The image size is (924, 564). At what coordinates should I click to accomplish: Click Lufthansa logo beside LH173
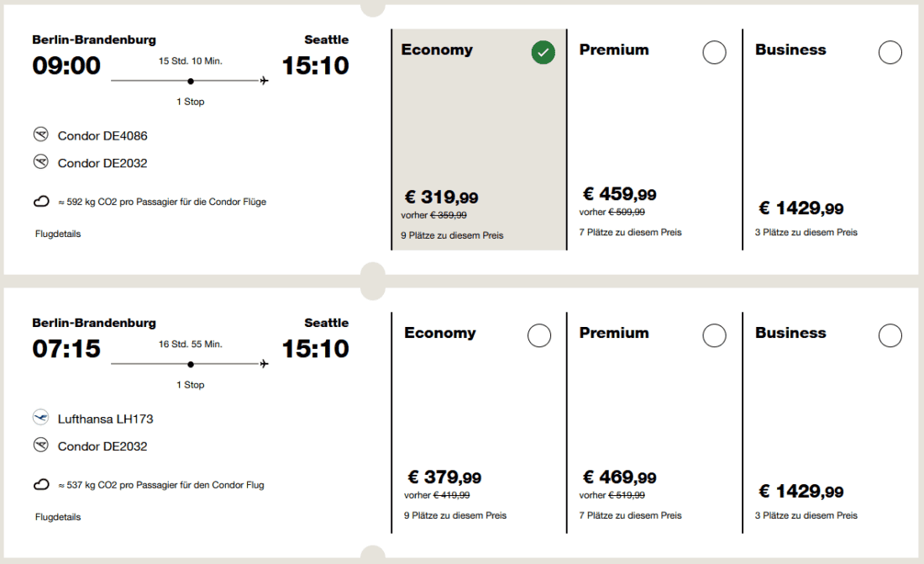(40, 418)
